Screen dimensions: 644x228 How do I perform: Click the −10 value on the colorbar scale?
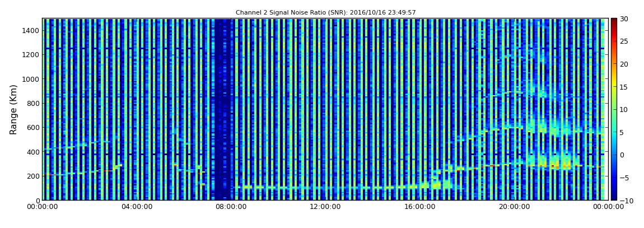click(627, 200)
